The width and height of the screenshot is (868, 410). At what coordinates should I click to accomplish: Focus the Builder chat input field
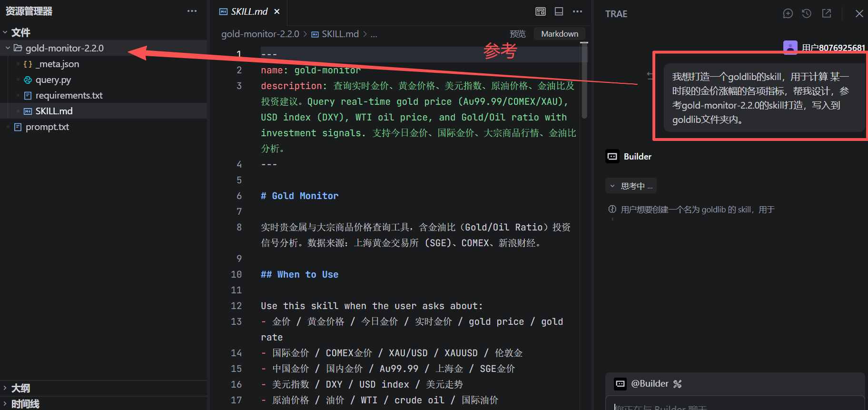pos(735,403)
